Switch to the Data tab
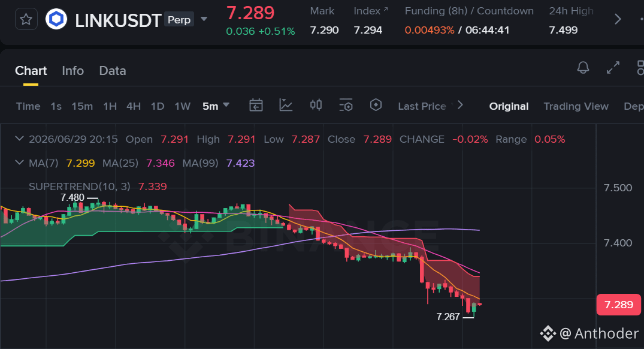Image resolution: width=644 pixels, height=349 pixels. pyautogui.click(x=113, y=71)
